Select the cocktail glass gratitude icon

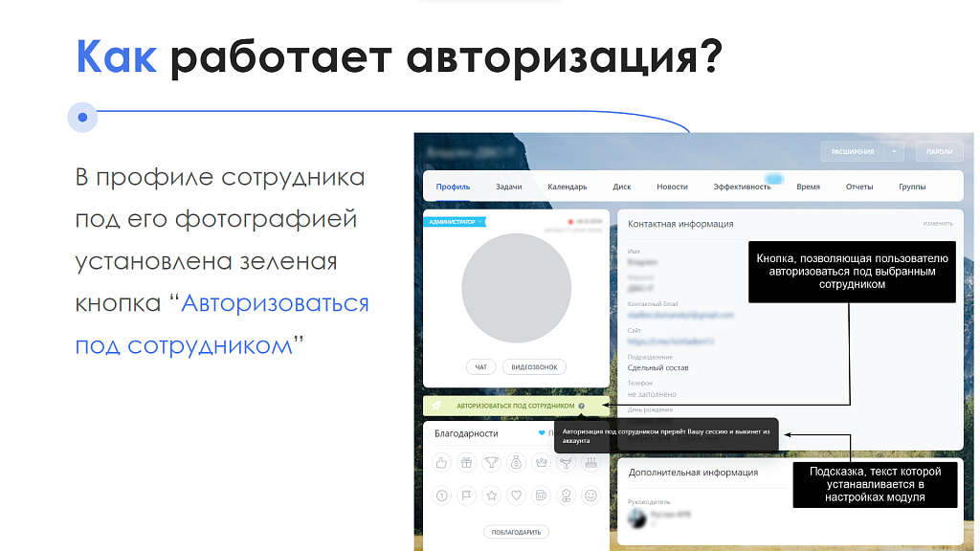pyautogui.click(x=566, y=462)
